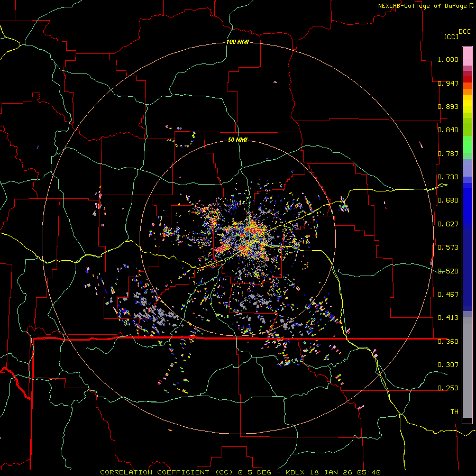Select the 0.733 scale value
The image size is (476, 476).
tap(448, 177)
